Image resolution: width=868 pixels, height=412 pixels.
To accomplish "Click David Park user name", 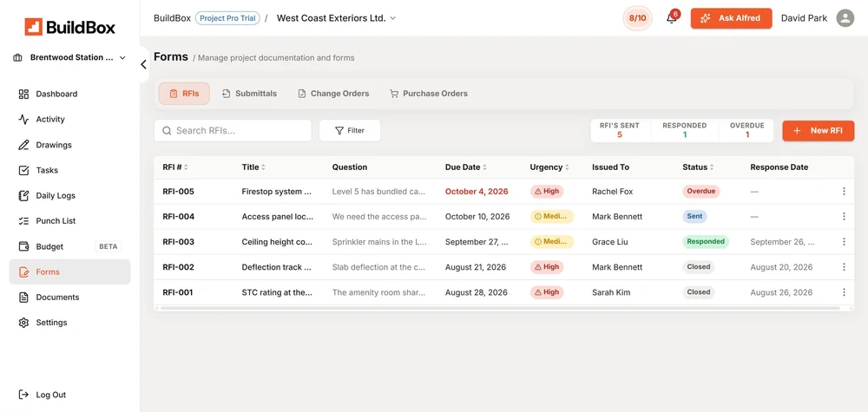I will pyautogui.click(x=804, y=18).
